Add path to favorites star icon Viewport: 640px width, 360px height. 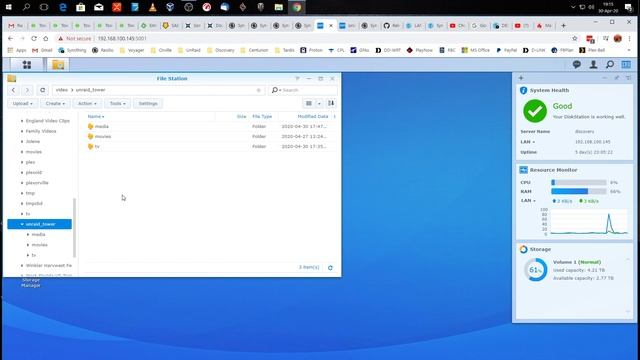coord(258,90)
